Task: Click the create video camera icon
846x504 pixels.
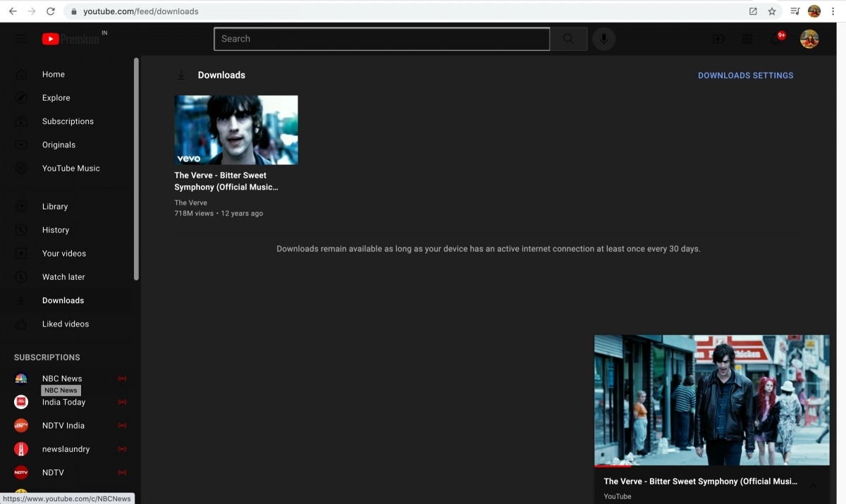Action: pos(718,39)
